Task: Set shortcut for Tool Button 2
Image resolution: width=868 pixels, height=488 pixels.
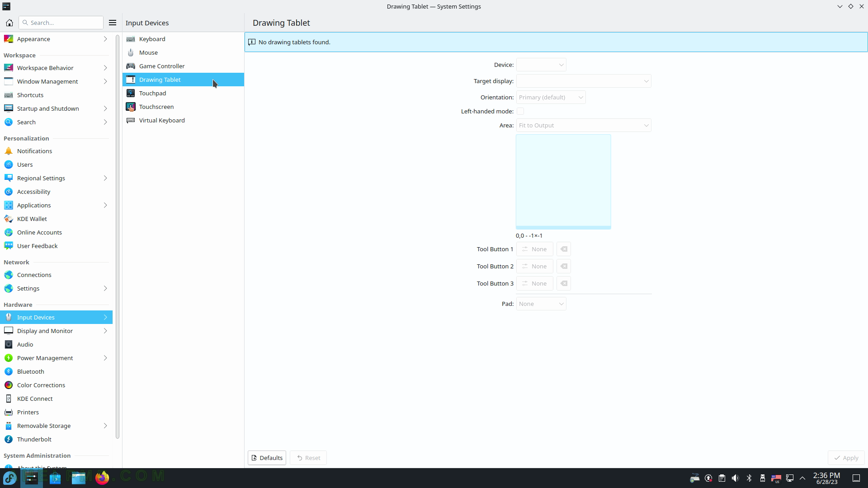Action: [x=534, y=266]
